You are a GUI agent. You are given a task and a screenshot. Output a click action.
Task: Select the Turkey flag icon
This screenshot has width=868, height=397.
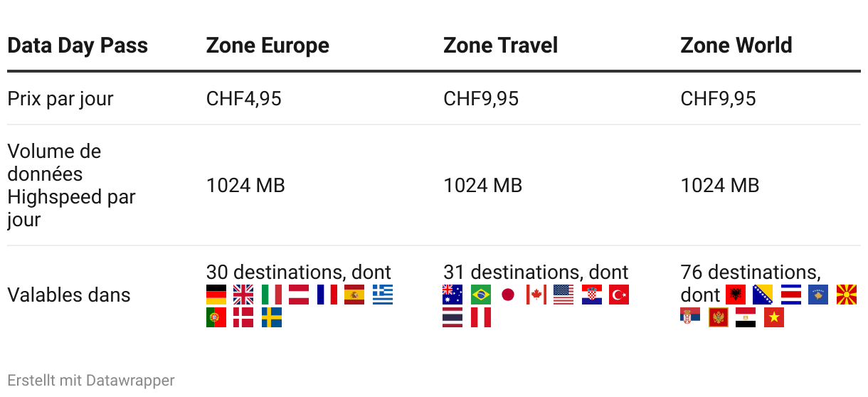coord(619,295)
